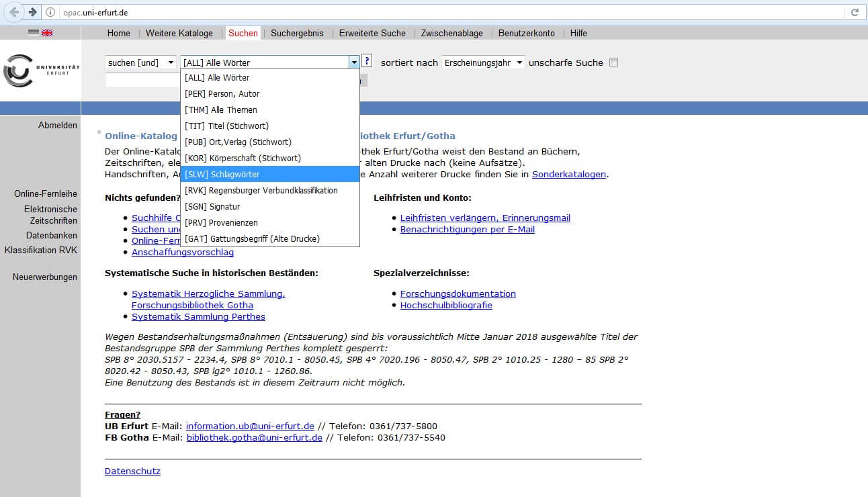Open site information icon in address bar
The height and width of the screenshot is (497, 868).
click(50, 12)
